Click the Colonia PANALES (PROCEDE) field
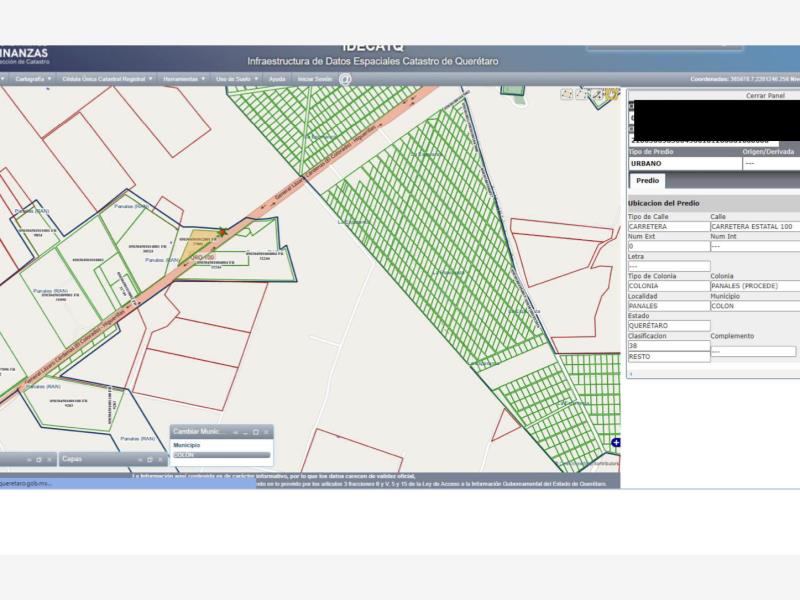Viewport: 800px width, 600px height. 755,286
